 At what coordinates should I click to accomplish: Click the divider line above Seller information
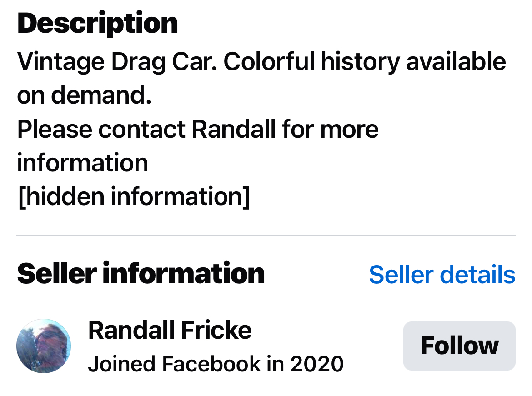pyautogui.click(x=266, y=236)
